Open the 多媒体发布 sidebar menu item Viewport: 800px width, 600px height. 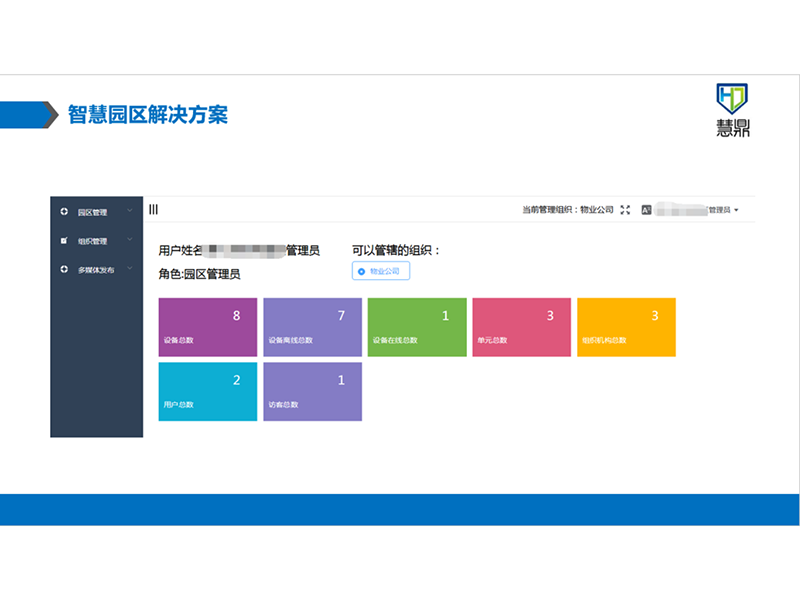(x=96, y=270)
